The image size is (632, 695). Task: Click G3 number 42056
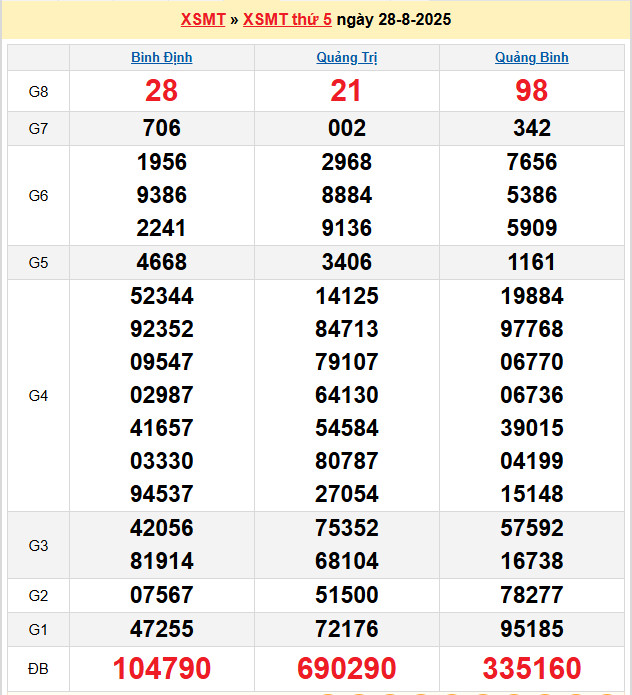161,528
